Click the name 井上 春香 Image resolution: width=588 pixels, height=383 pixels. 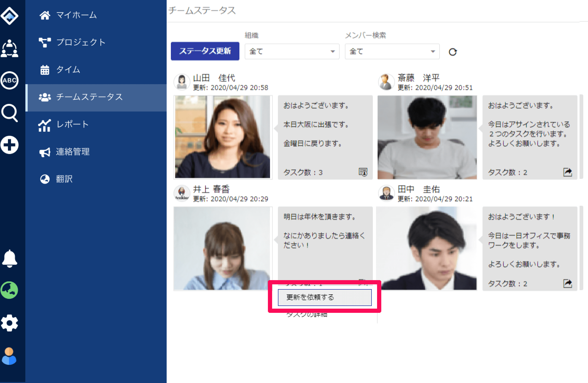tap(211, 189)
